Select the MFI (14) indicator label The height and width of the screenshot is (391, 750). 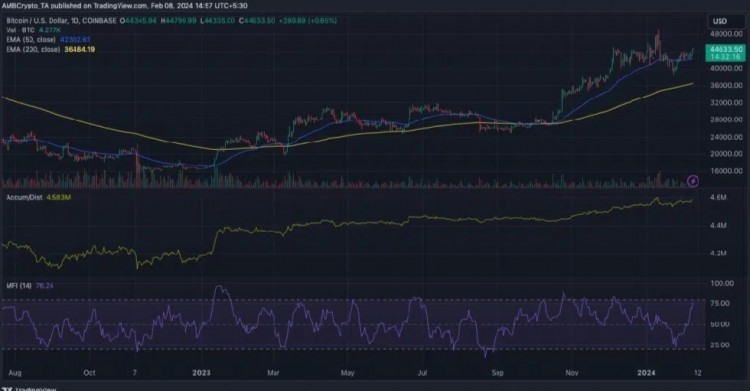[x=19, y=286]
